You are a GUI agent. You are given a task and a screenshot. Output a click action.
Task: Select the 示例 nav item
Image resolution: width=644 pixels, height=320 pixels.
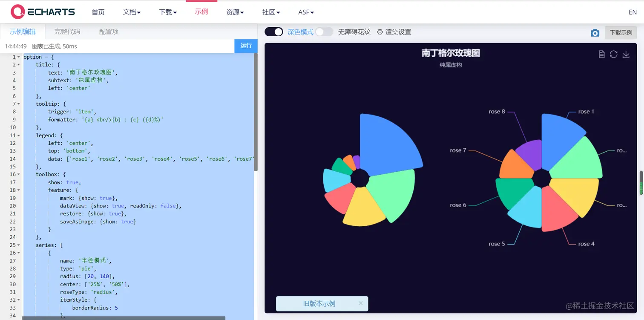point(201,12)
